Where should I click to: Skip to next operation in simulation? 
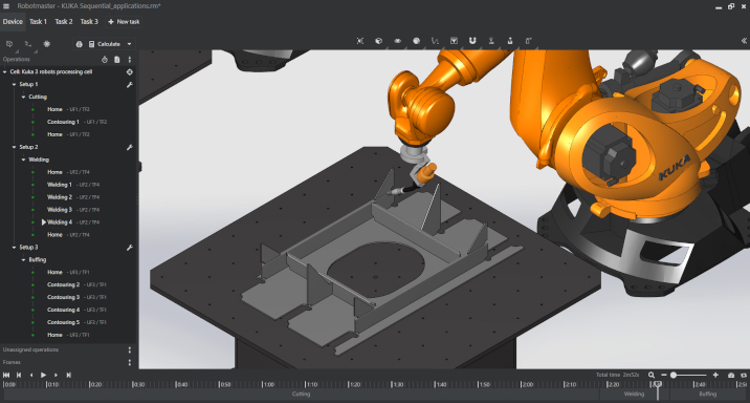point(68,375)
